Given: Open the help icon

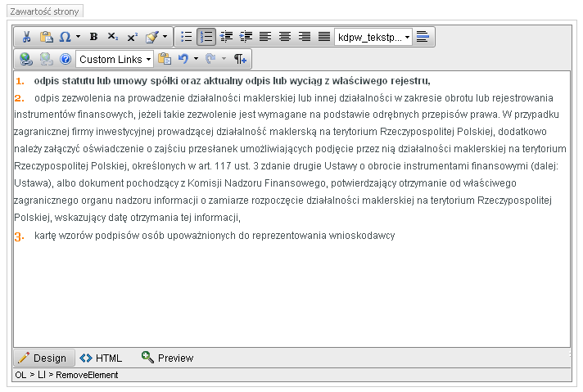Looking at the screenshot, I should coord(66,59).
